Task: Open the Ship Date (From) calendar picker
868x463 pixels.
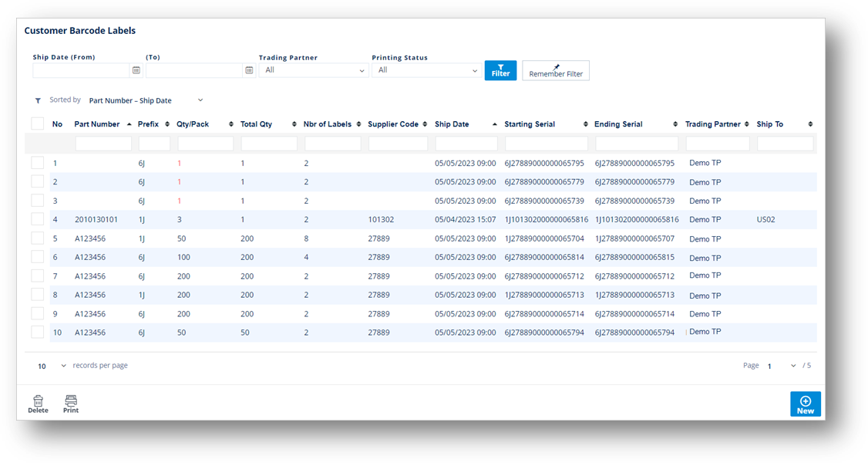Action: point(136,70)
